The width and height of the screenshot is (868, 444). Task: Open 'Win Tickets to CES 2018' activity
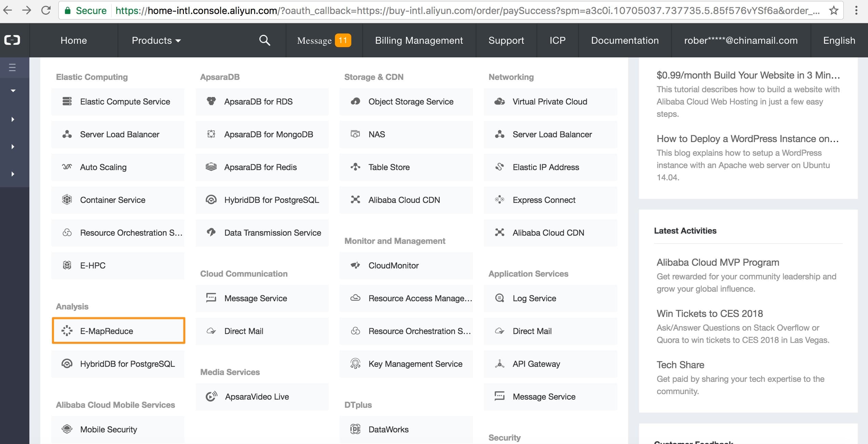709,314
